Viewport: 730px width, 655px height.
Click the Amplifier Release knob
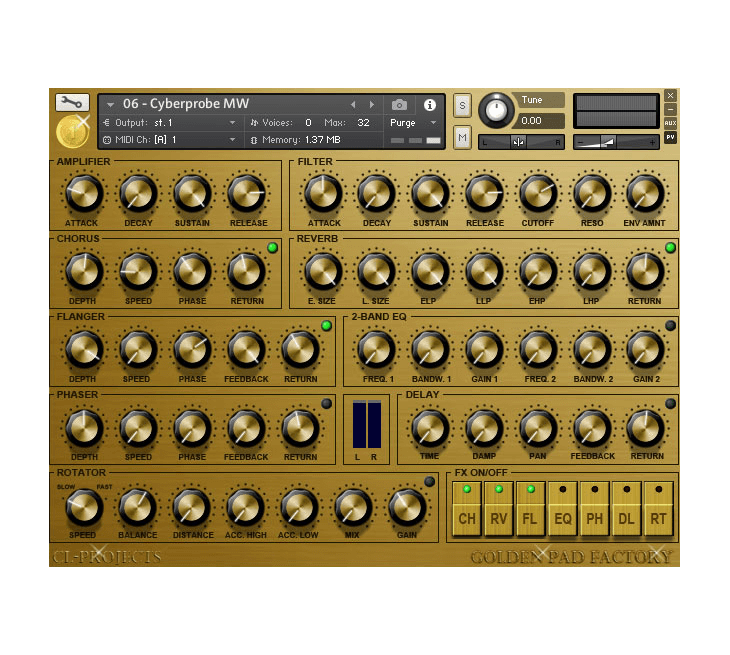pos(246,193)
